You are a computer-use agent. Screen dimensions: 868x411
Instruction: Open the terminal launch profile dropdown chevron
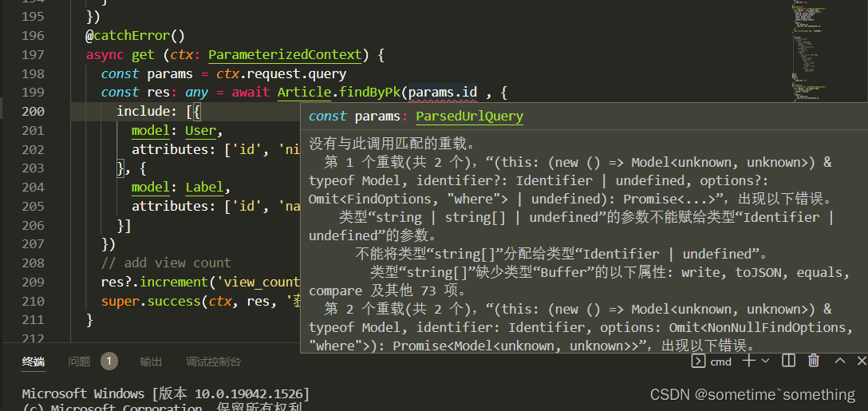765,362
